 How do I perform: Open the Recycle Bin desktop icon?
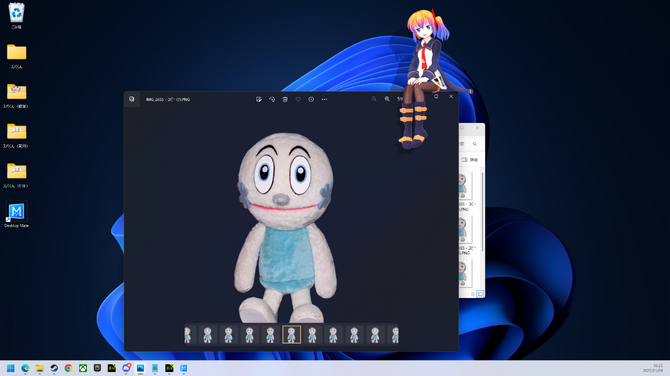pos(16,16)
